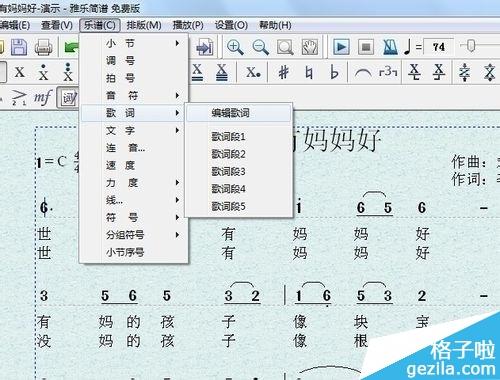The height and width of the screenshot is (380, 500).
Task: Choose the 调号 menu entry
Action: (x=133, y=61)
